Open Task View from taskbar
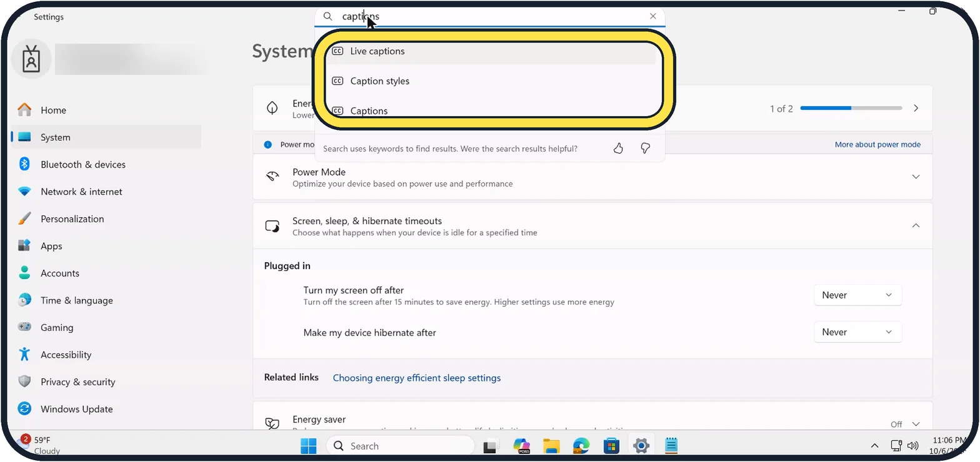Viewport: 980px width, 462px height. point(491,446)
